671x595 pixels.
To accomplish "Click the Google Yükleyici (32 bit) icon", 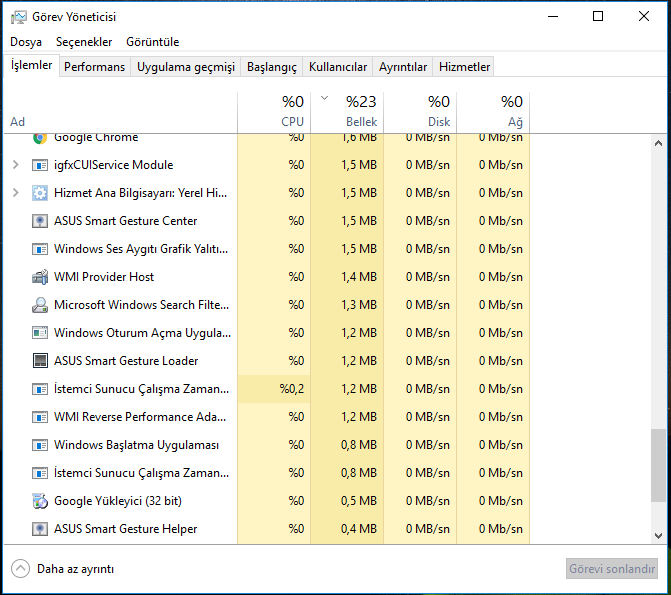I will click(x=40, y=501).
